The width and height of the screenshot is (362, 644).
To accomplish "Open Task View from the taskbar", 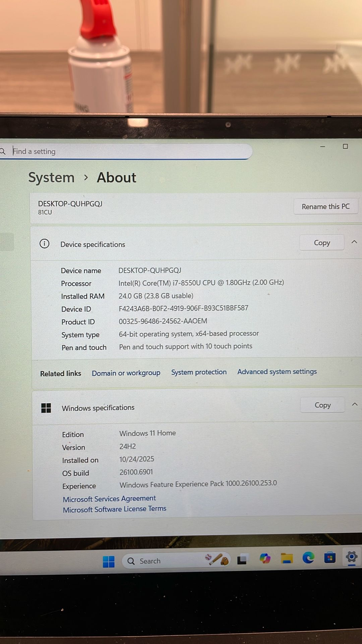I will point(242,560).
